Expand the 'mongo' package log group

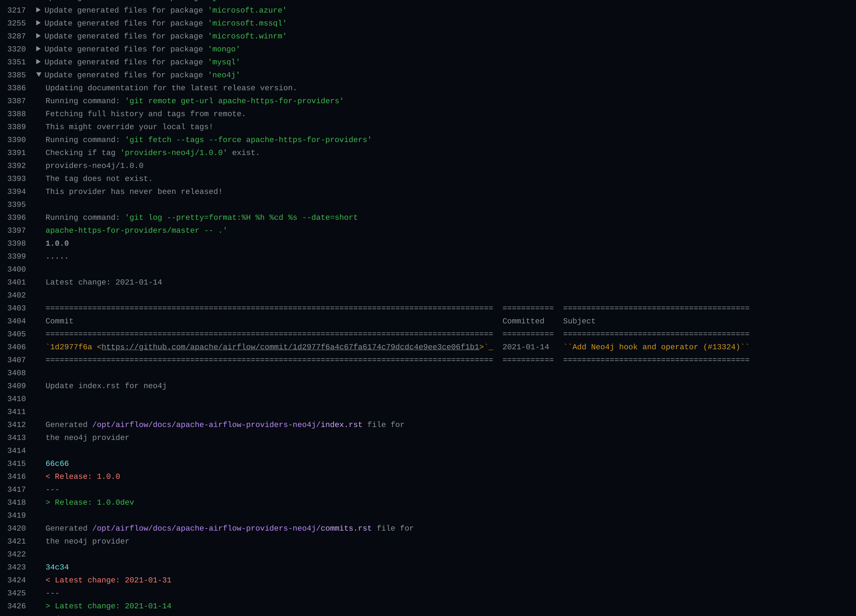pos(38,49)
